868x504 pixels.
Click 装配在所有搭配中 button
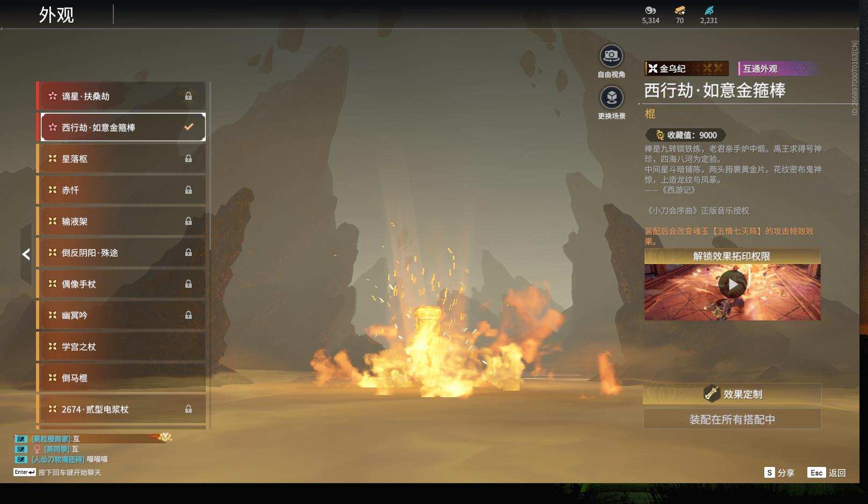[x=732, y=419]
